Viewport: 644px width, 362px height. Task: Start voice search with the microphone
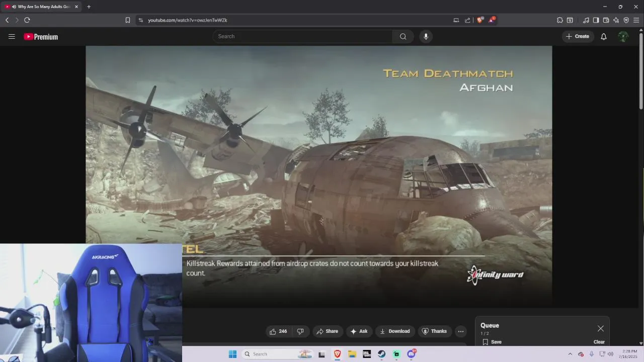point(426,36)
